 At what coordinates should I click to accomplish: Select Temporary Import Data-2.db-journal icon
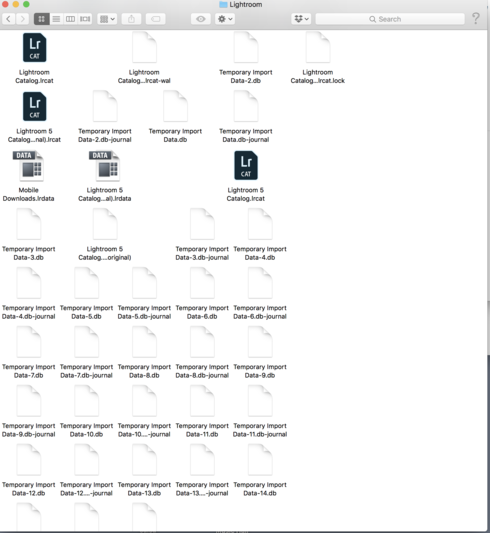pos(105,106)
